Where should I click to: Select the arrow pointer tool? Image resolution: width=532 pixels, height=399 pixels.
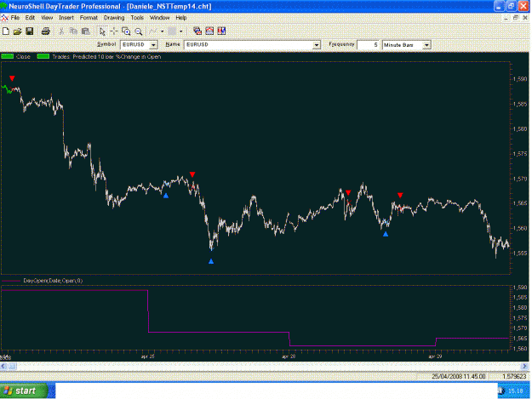tap(102, 31)
